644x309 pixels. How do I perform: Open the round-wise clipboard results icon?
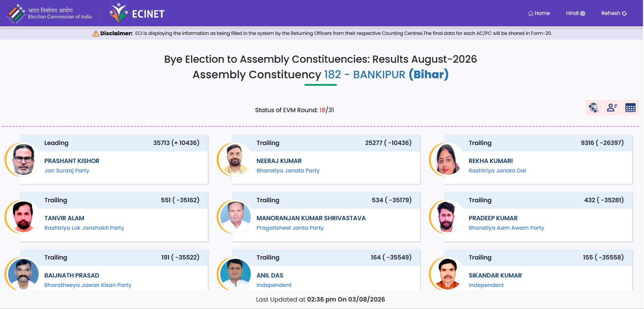pyautogui.click(x=594, y=108)
